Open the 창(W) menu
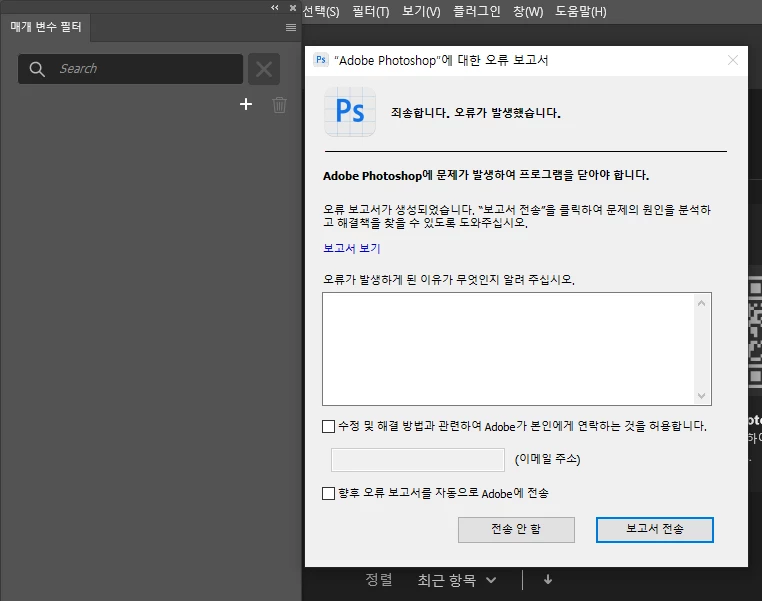Viewport: 762px width, 601px height. (528, 11)
